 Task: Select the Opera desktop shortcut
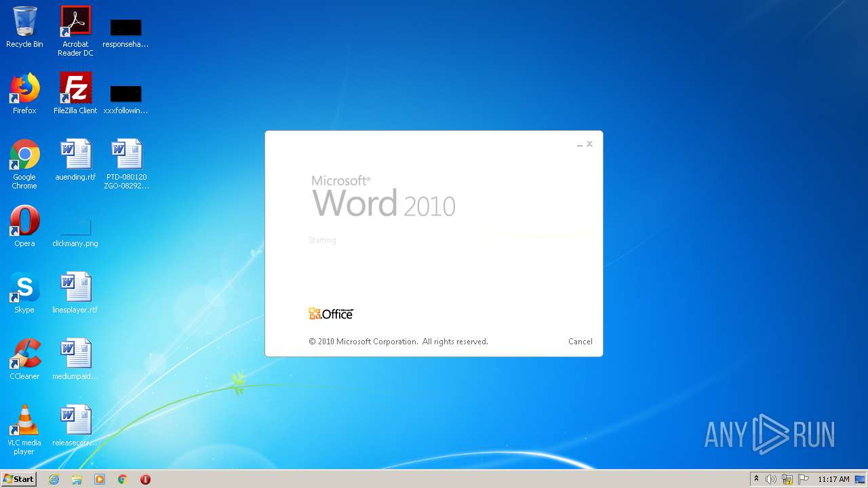point(24,226)
